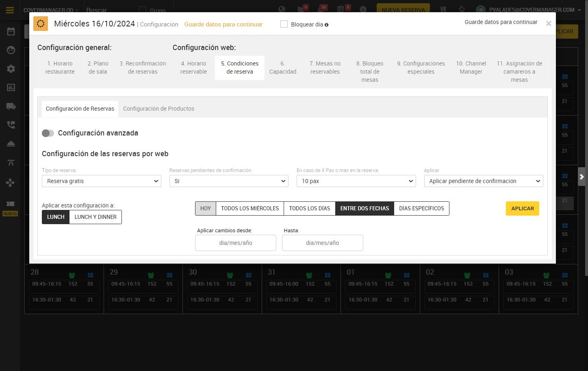588x371 pixels.
Task: Expand the 10 pax dropdown
Action: 356,181
